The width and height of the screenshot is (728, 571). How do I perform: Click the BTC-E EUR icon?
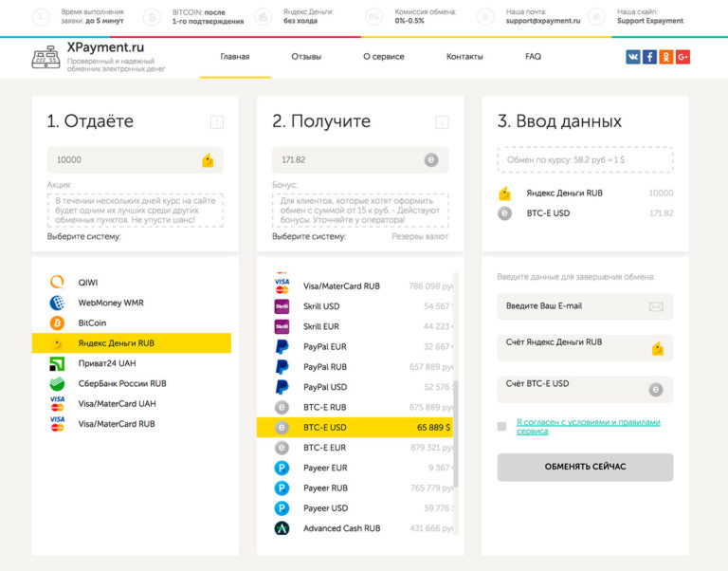coord(282,448)
